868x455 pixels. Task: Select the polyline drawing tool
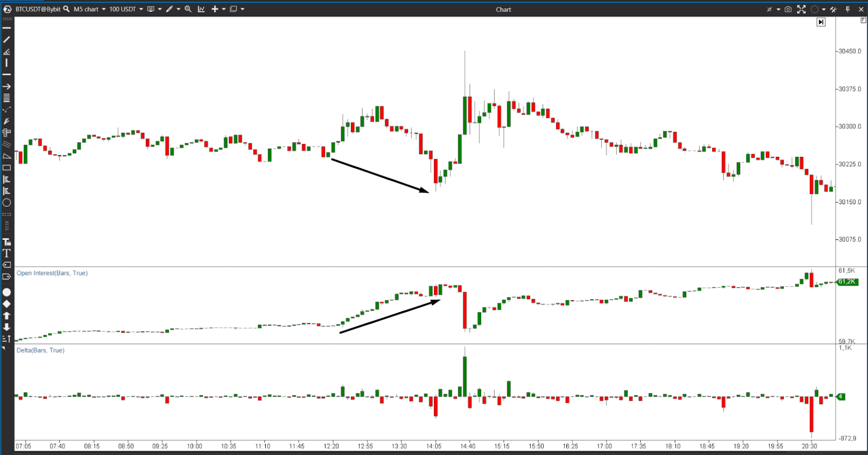7,110
